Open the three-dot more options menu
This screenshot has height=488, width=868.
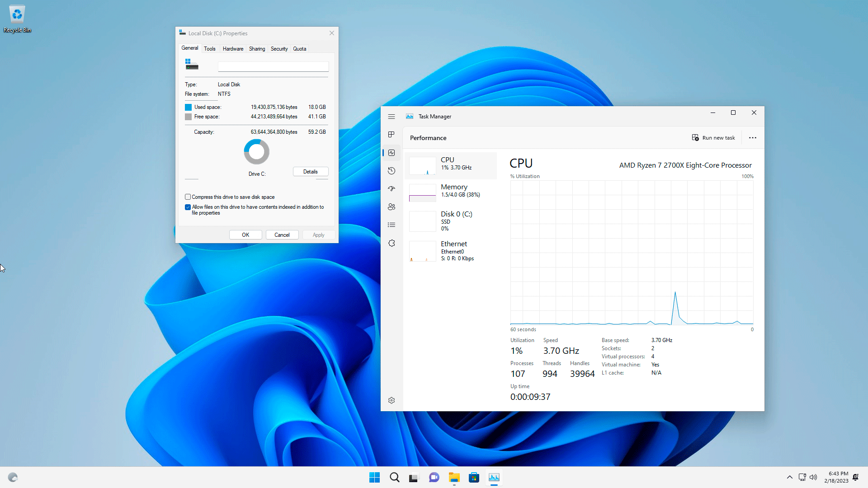click(x=752, y=138)
